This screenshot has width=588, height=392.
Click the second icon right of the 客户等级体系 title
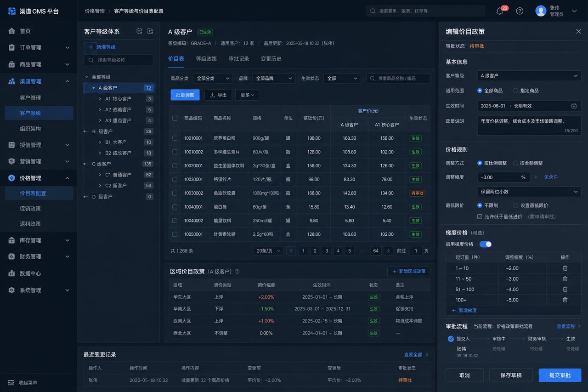[150, 31]
